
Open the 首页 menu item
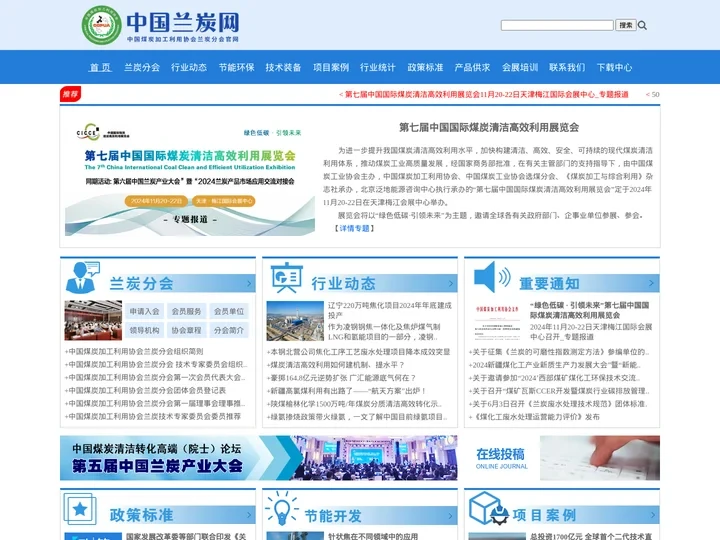[100, 68]
